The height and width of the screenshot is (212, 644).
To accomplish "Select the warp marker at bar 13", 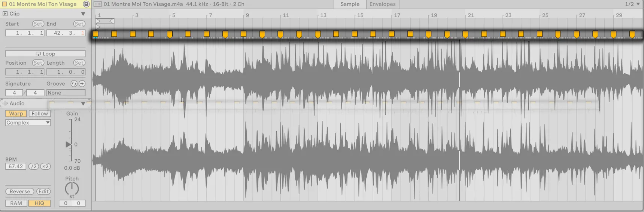I will [x=318, y=34].
